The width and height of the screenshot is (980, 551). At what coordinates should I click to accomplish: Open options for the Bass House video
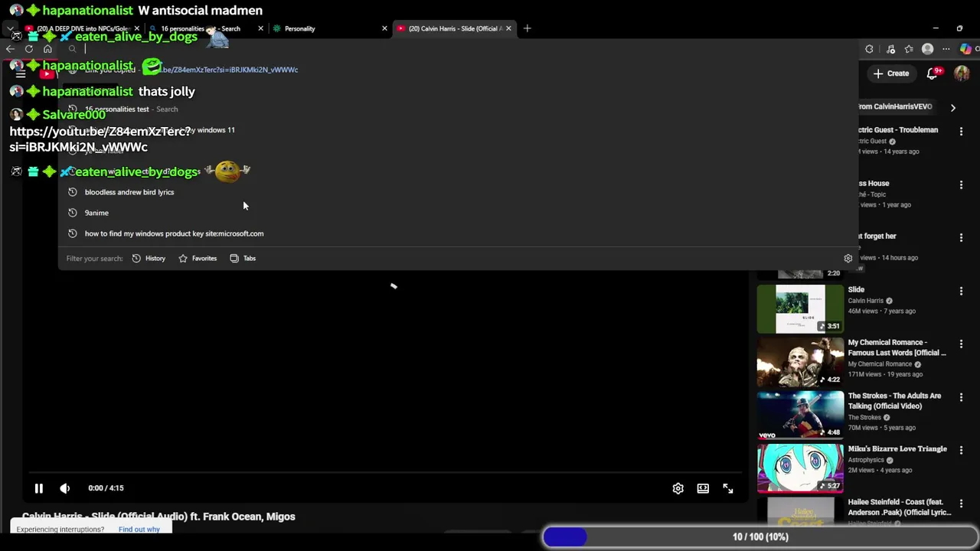click(x=961, y=185)
